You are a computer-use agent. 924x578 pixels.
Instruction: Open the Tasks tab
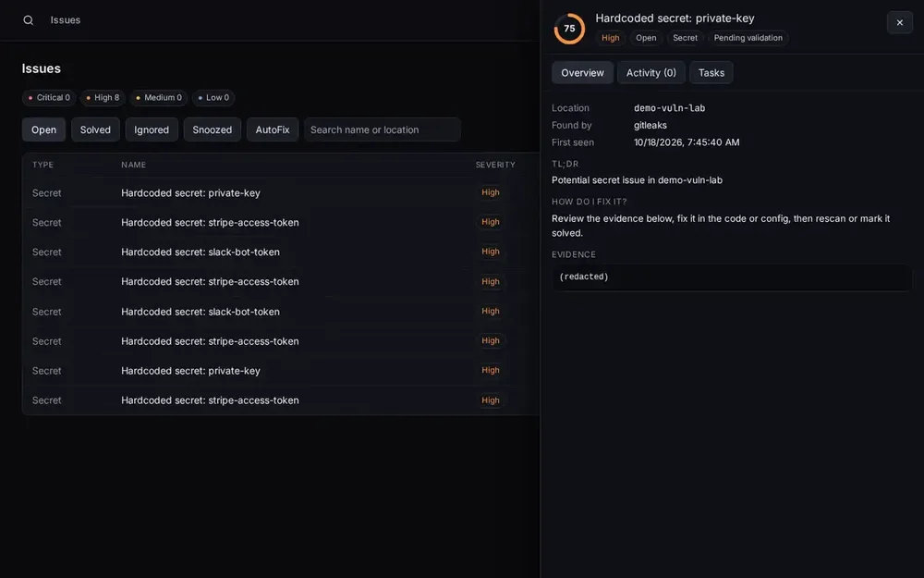pyautogui.click(x=711, y=72)
